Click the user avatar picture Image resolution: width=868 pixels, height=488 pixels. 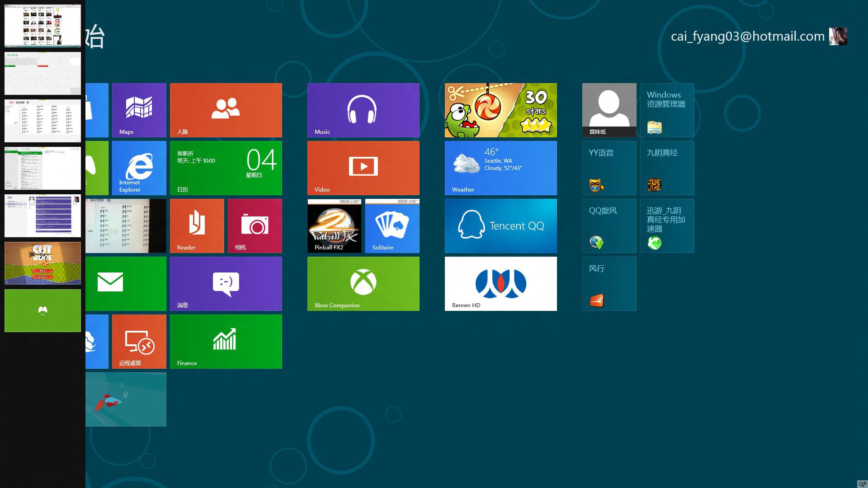click(x=838, y=36)
